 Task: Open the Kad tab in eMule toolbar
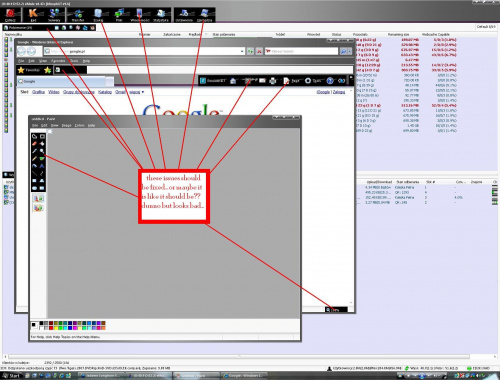(33, 15)
